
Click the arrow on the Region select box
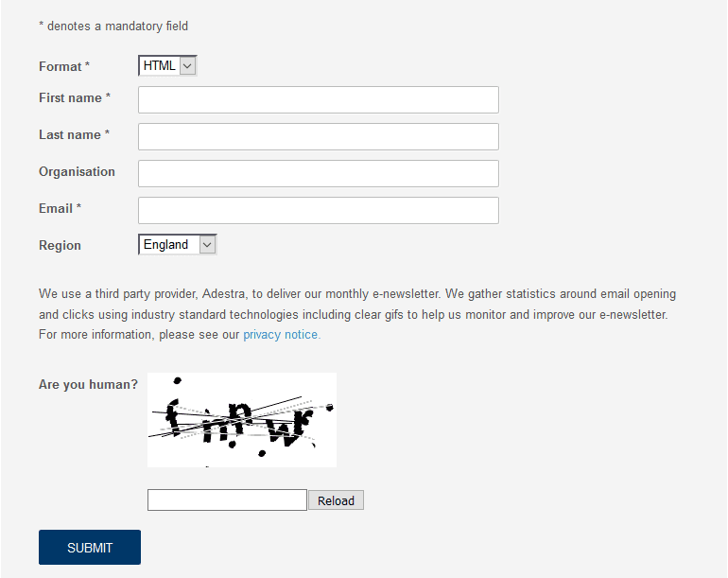point(208,245)
